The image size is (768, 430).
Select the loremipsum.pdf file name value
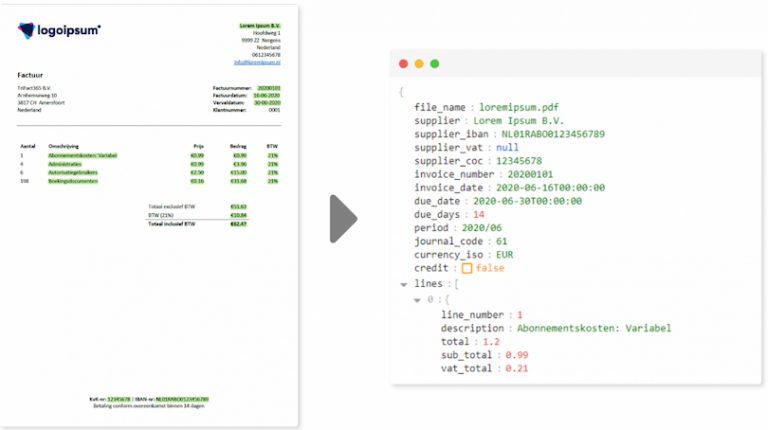click(519, 107)
